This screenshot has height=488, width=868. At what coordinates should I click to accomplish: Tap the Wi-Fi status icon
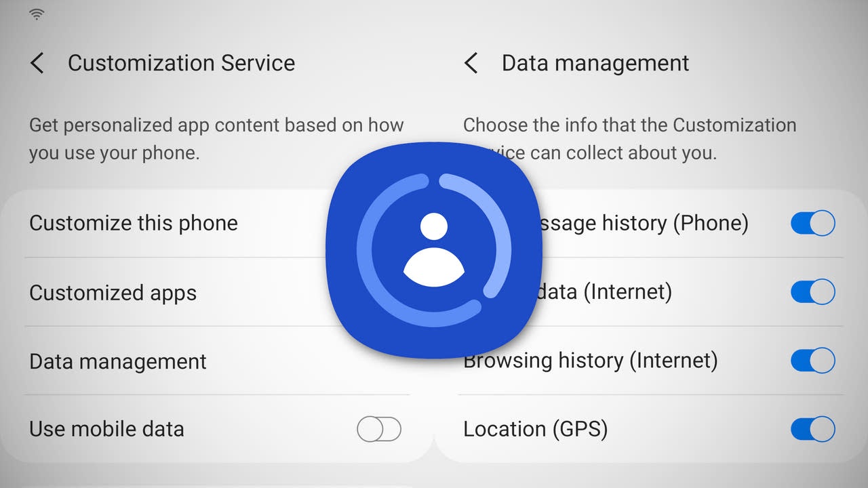(37, 14)
